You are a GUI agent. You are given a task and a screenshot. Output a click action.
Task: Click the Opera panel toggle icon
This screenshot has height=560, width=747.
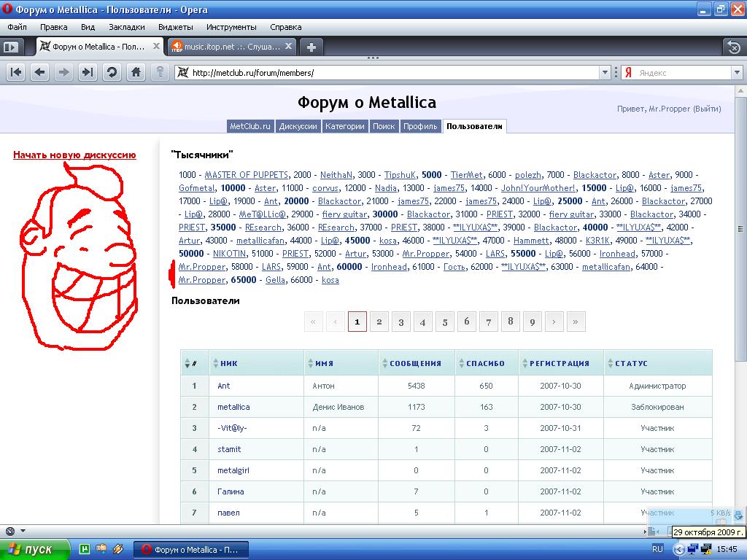point(12,47)
